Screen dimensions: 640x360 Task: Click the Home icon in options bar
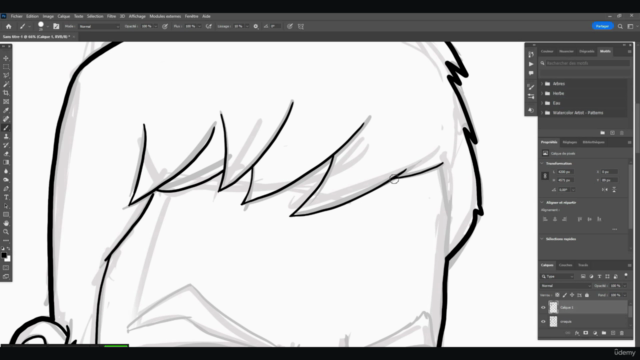pyautogui.click(x=9, y=27)
